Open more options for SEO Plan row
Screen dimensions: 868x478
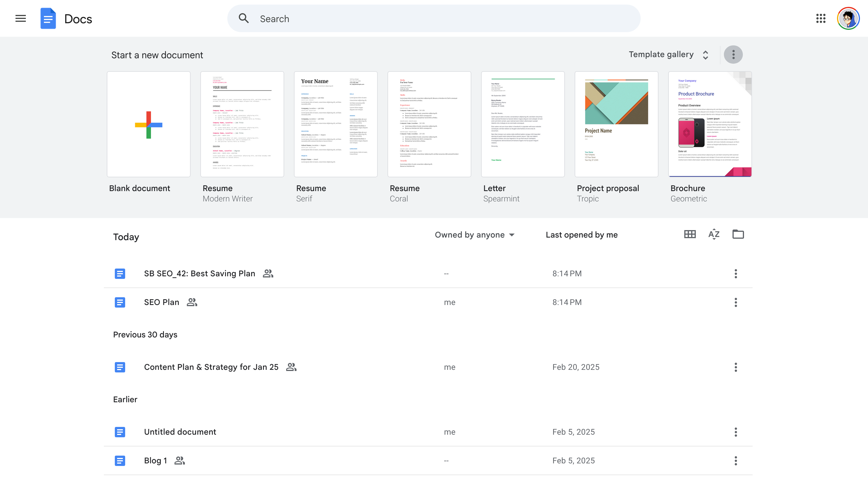[736, 302]
